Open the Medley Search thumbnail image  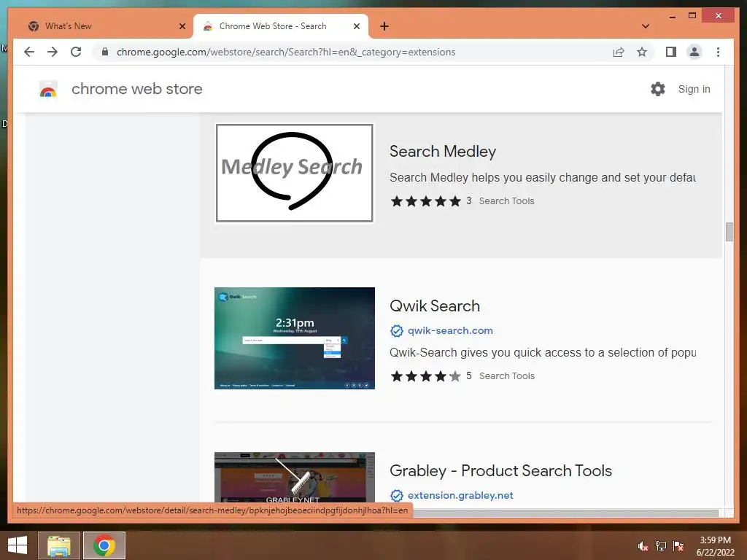295,173
